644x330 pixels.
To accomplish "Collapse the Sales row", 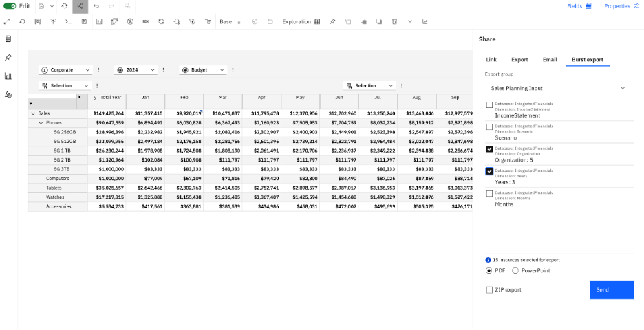I will [x=33, y=113].
